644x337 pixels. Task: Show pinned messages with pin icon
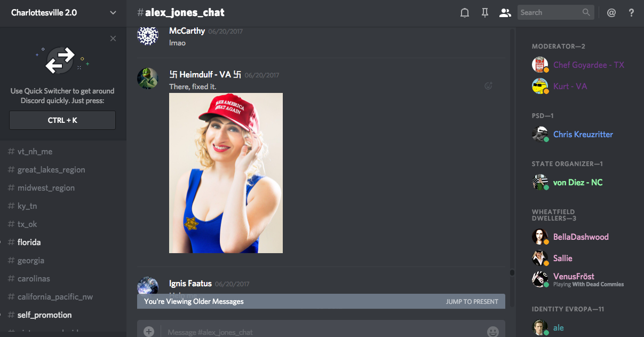(484, 13)
